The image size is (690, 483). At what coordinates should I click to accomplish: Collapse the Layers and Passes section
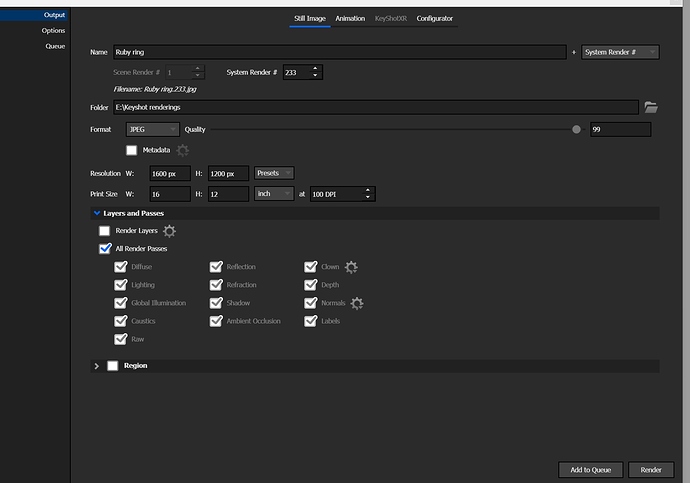[97, 213]
